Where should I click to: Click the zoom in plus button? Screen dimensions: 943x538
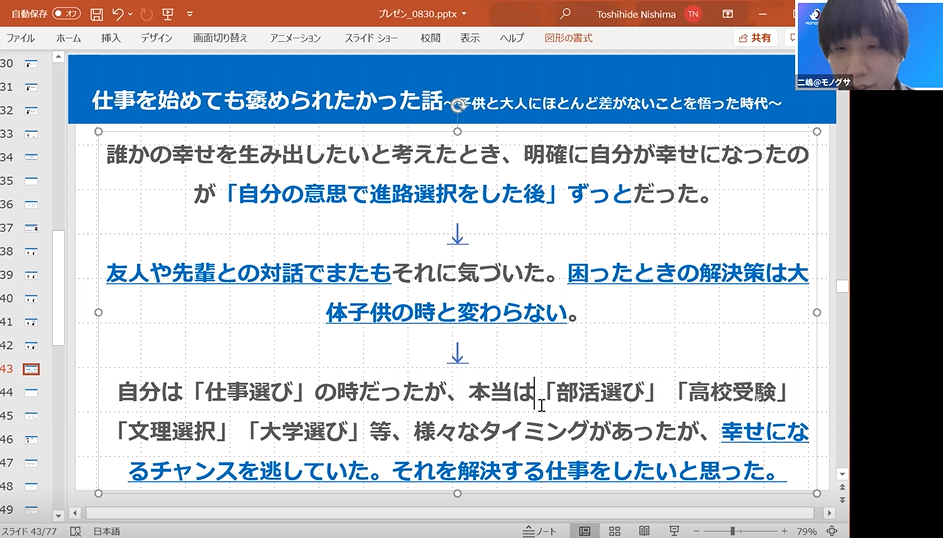coord(784,531)
